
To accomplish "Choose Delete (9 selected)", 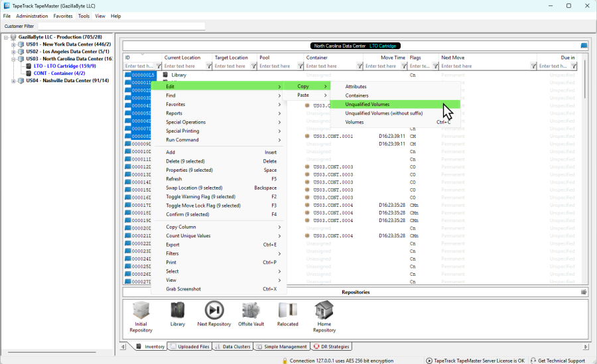I will (218, 161).
